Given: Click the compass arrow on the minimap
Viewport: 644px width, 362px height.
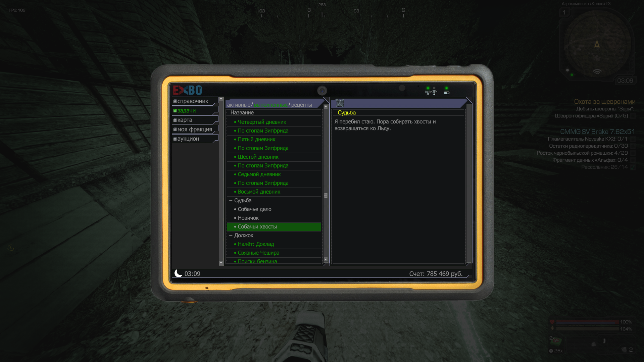Looking at the screenshot, I should pos(597,44).
